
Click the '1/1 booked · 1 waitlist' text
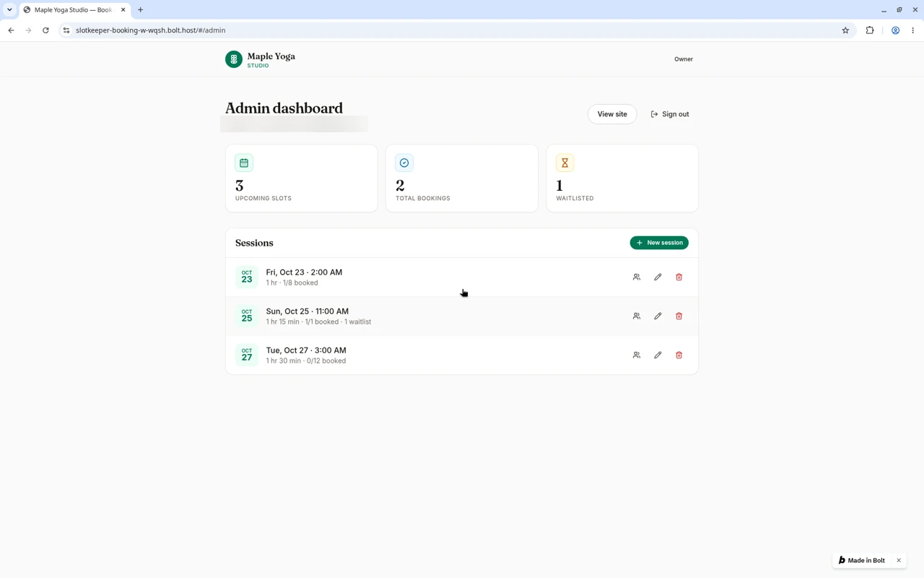click(x=338, y=322)
